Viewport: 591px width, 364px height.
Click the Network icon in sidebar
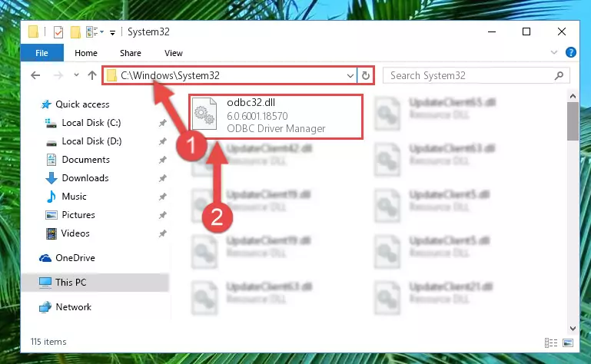point(45,307)
